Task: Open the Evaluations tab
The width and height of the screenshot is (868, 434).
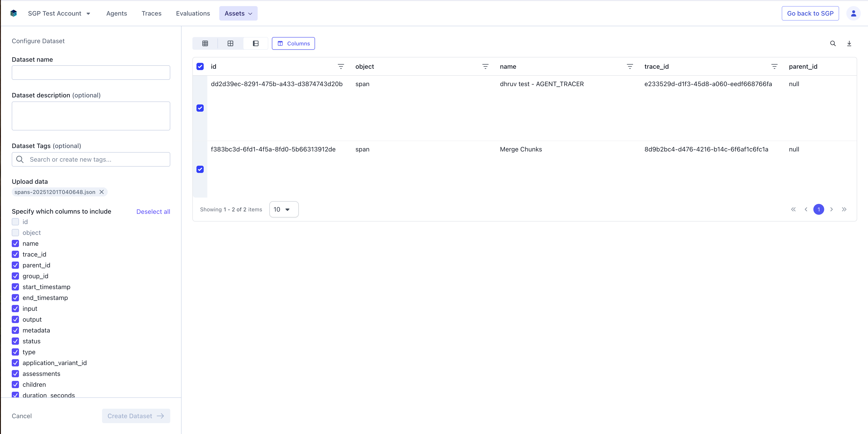Action: (193, 14)
